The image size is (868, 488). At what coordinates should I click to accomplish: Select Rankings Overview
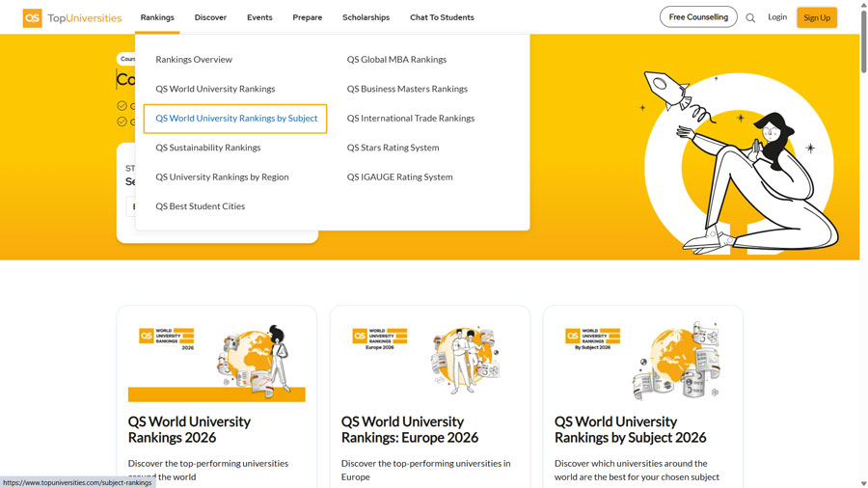point(194,59)
